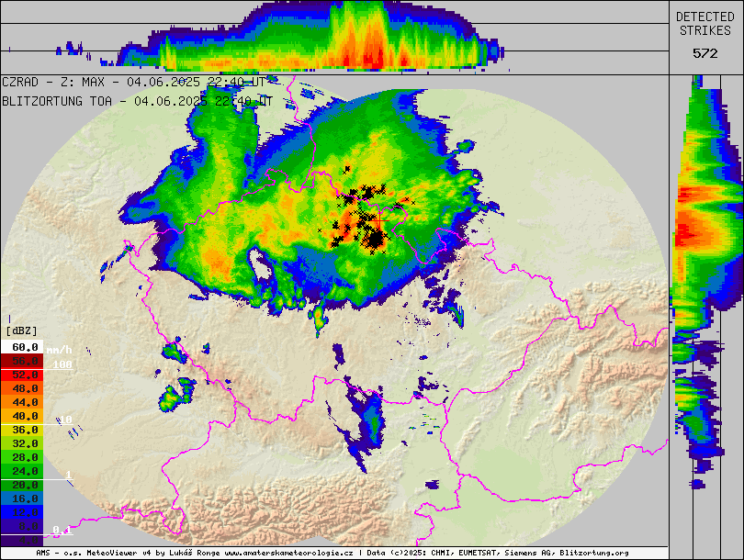744x560 pixels.
Task: Pick the 44.0 dBZ orange legend swatch
Action: [22, 402]
